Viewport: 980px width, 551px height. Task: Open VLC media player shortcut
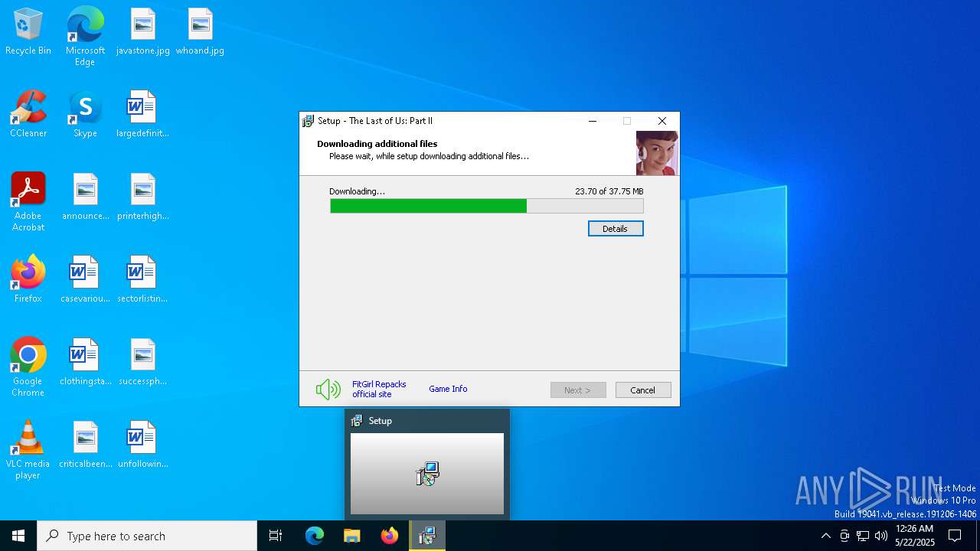click(x=28, y=450)
